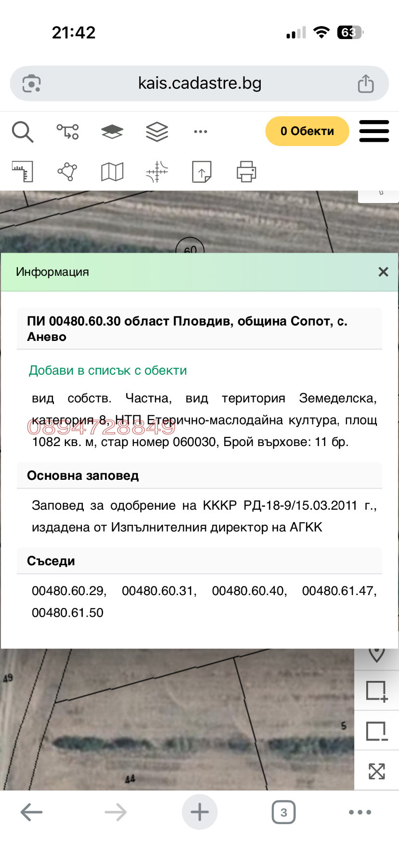
Task: Click neighbor parcel 00480.60.40
Action: [x=249, y=591]
